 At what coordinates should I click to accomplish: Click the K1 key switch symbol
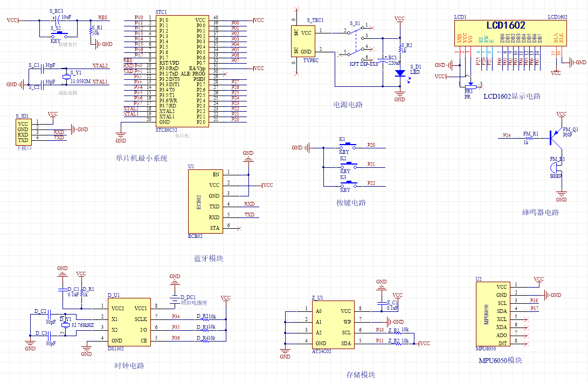pos(348,145)
